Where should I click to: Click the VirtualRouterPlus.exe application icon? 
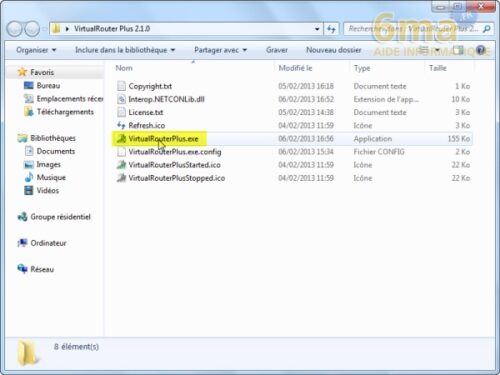tap(121, 138)
